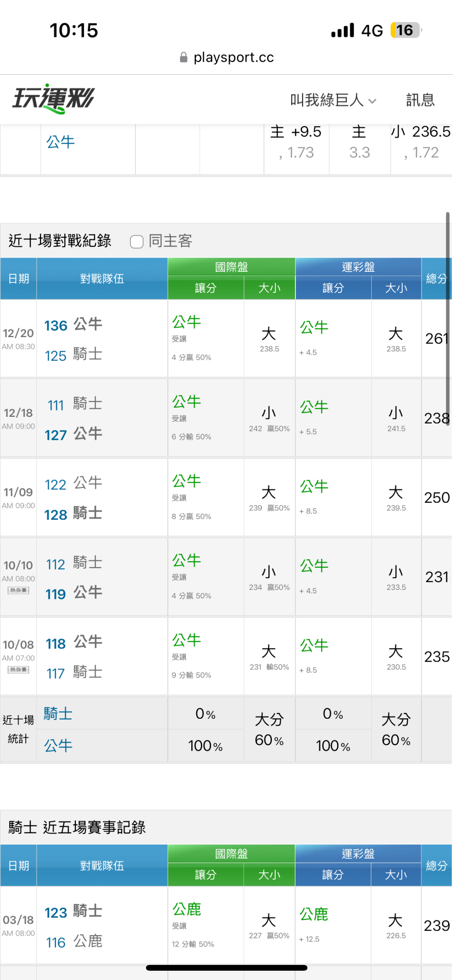Click the vertical scrollbar on right edge
The width and height of the screenshot is (453, 980).
click(x=448, y=319)
